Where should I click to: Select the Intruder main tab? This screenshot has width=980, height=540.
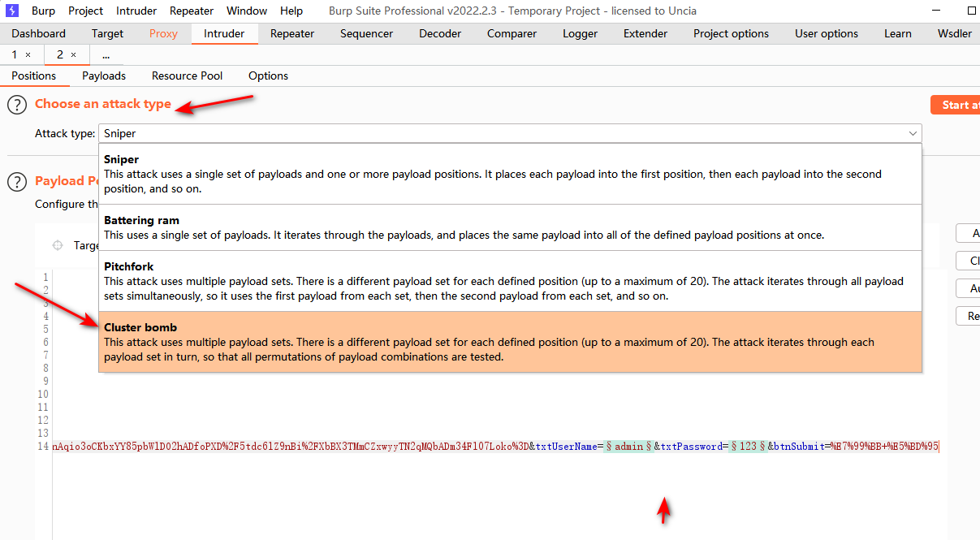click(x=224, y=33)
